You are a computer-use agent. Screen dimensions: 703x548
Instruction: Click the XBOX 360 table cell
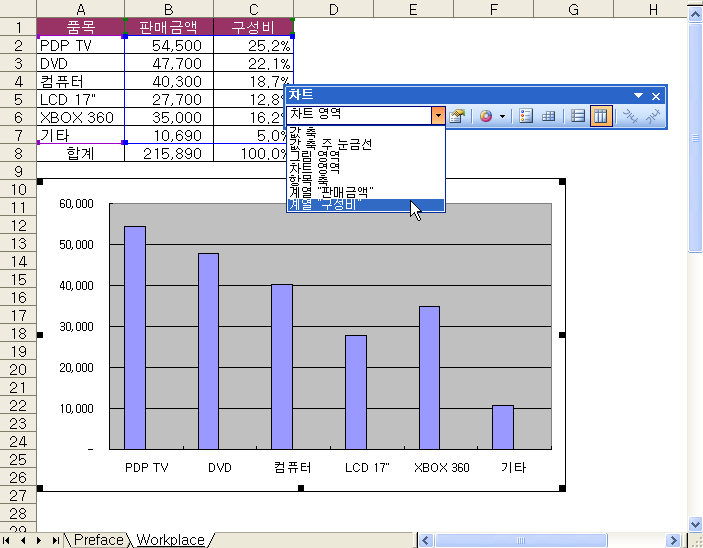[x=81, y=117]
